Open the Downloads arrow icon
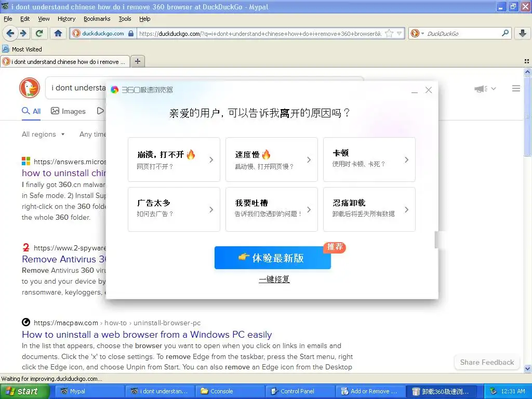The width and height of the screenshot is (532, 399). 523,33
